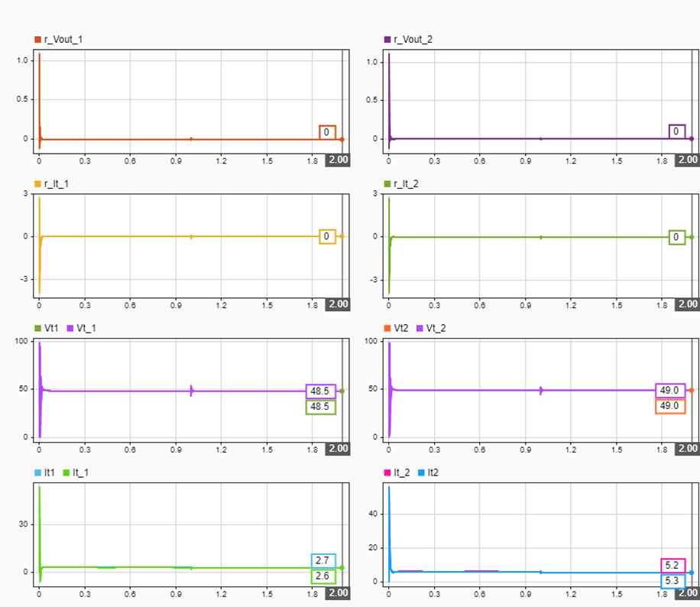Click the cursor marker dot on r_Vout_1 trace
The width and height of the screenshot is (700, 607).
(x=342, y=139)
